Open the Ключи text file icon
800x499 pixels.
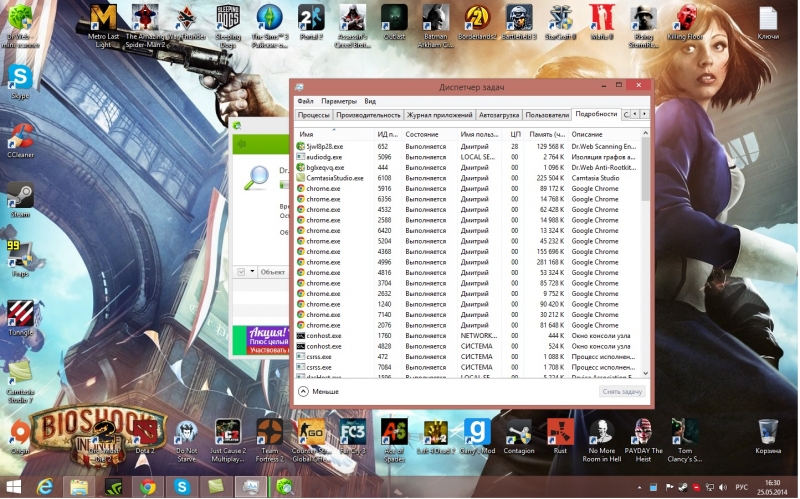[x=768, y=23]
